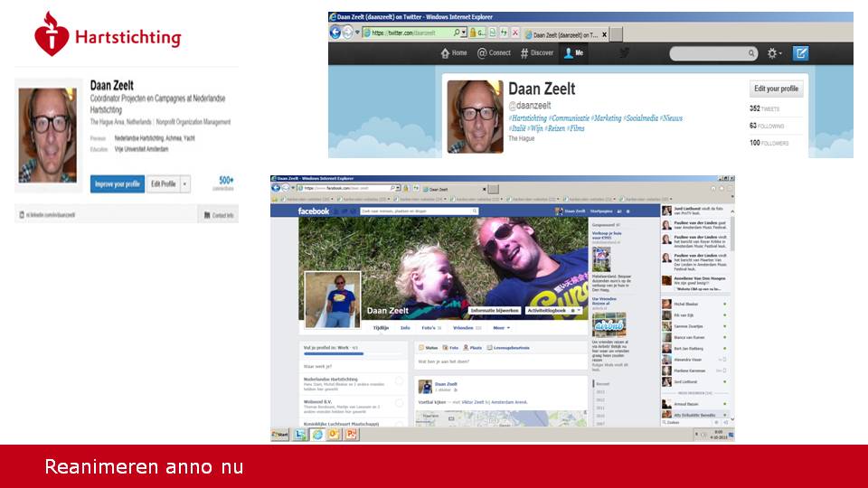The image size is (868, 488).
Task: Click the Facebook logo
Action: pos(314,211)
